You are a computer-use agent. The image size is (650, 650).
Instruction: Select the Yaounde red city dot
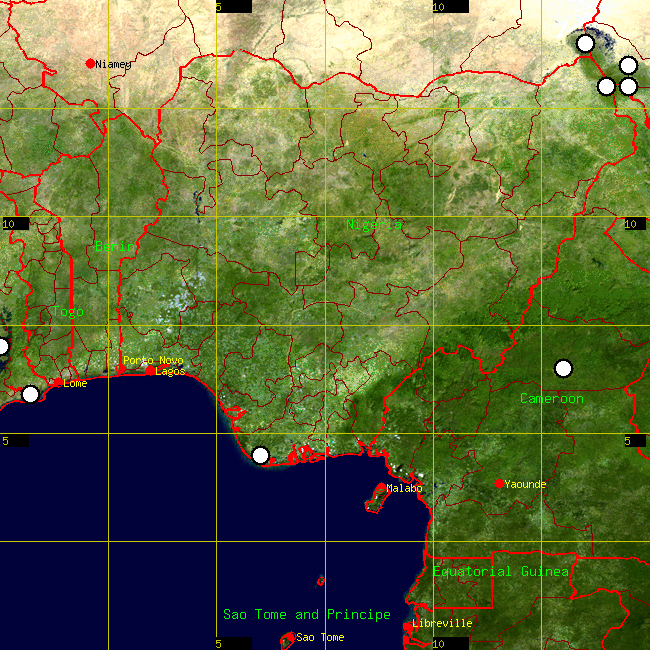click(x=499, y=483)
